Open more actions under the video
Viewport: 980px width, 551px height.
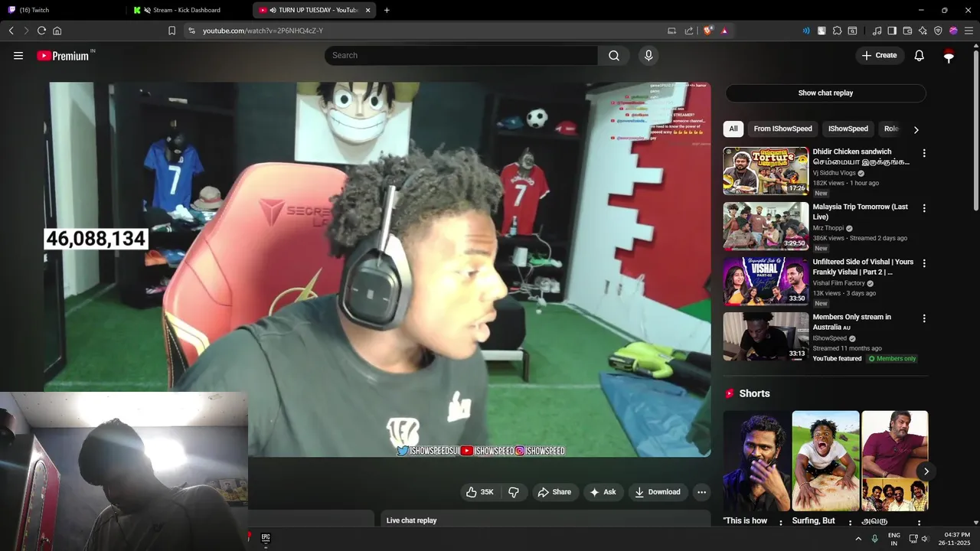coord(701,492)
